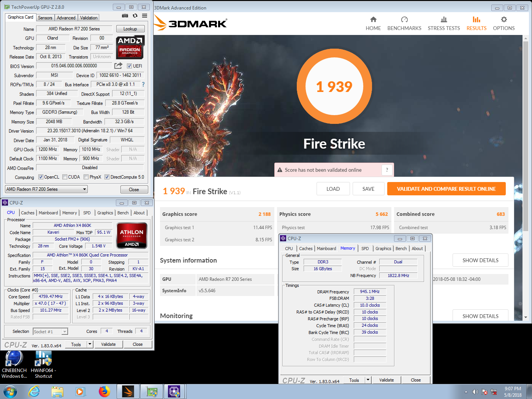This screenshot has height=399, width=532.
Task: Click the validation notice question mark button
Action: (387, 170)
